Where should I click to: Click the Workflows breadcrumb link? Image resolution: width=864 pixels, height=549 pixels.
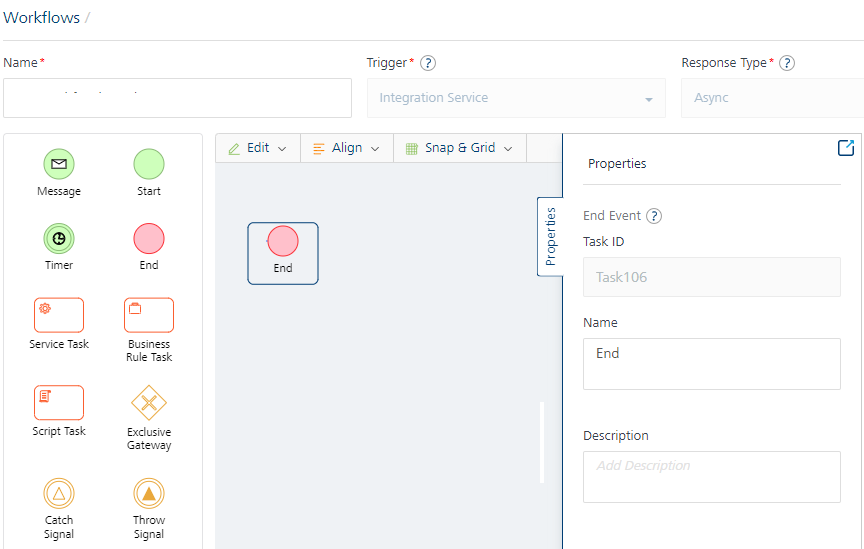click(x=41, y=18)
